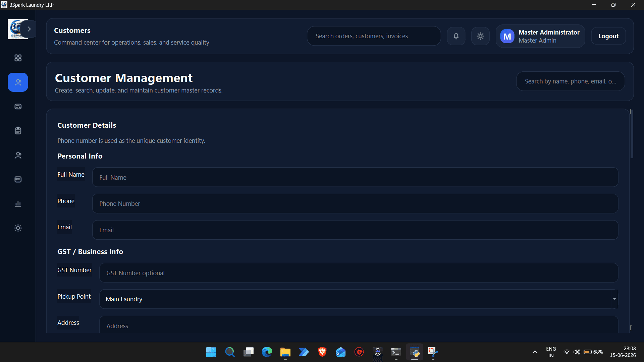The width and height of the screenshot is (644, 362).
Task: Click the Personal Info section heading
Action: [80, 156]
